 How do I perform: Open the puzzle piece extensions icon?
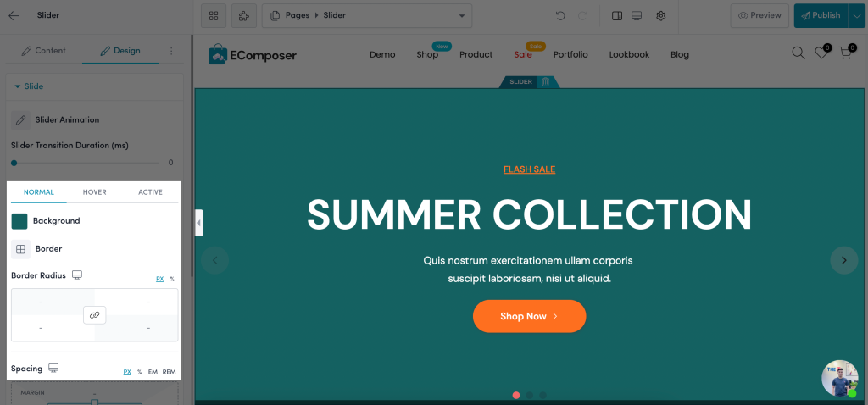pyautogui.click(x=244, y=15)
